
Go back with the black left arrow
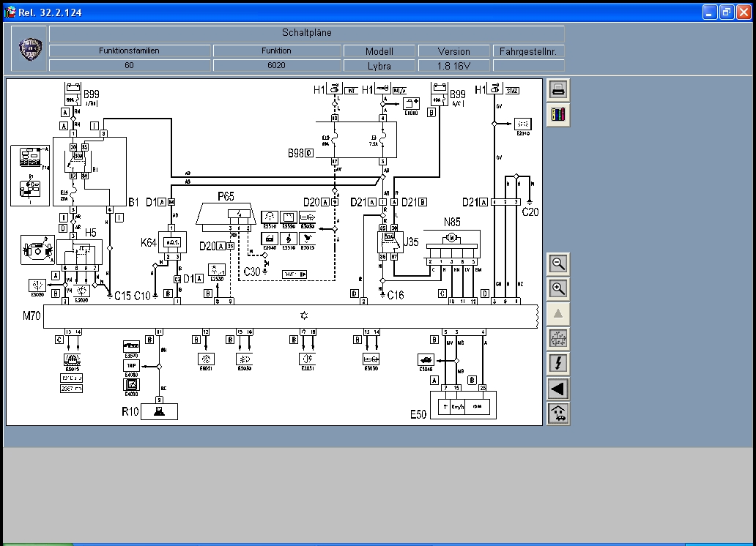[558, 389]
